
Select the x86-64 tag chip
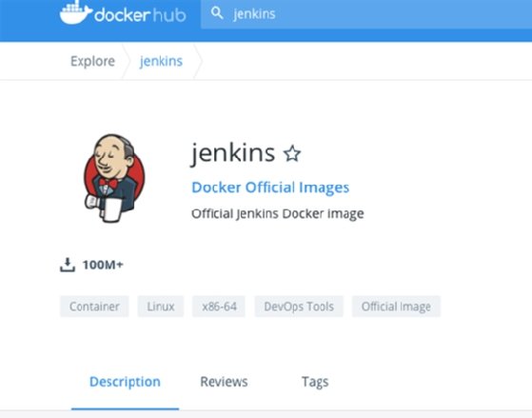click(x=219, y=307)
